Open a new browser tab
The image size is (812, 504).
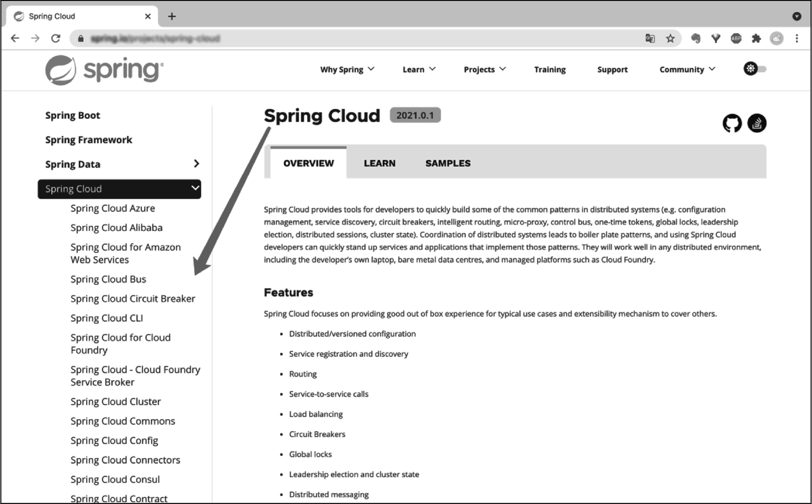pos(172,16)
